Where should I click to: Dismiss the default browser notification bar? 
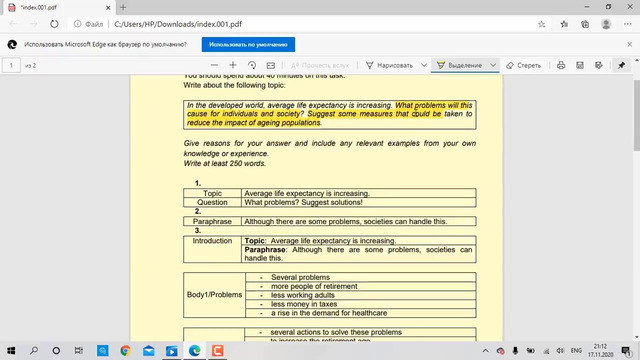click(x=629, y=44)
